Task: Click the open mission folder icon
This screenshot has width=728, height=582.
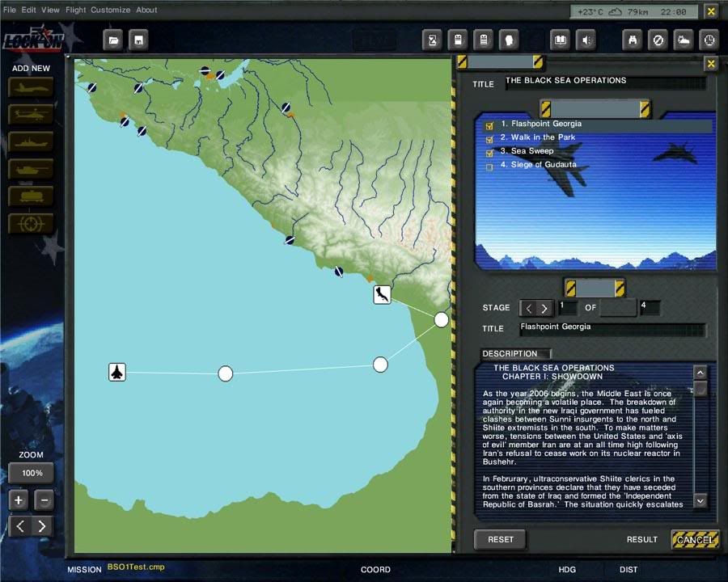Action: tap(114, 40)
